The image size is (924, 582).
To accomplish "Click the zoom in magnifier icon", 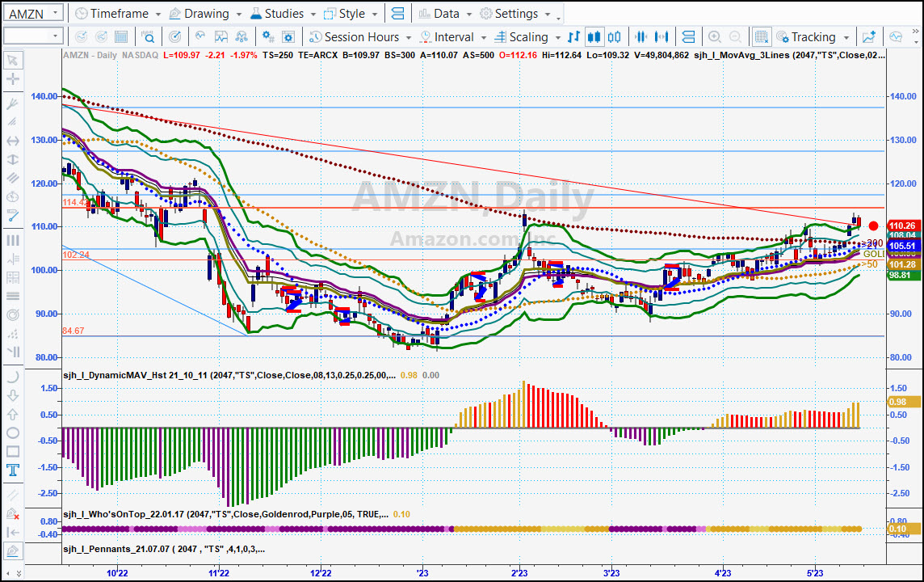I will tap(715, 37).
